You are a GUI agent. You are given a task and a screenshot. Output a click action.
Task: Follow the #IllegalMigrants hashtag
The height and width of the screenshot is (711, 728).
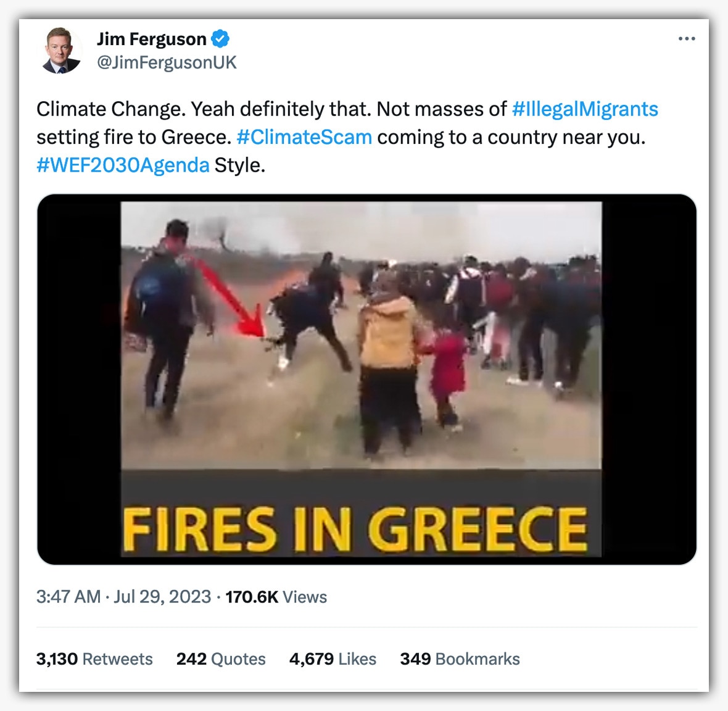[x=585, y=109]
